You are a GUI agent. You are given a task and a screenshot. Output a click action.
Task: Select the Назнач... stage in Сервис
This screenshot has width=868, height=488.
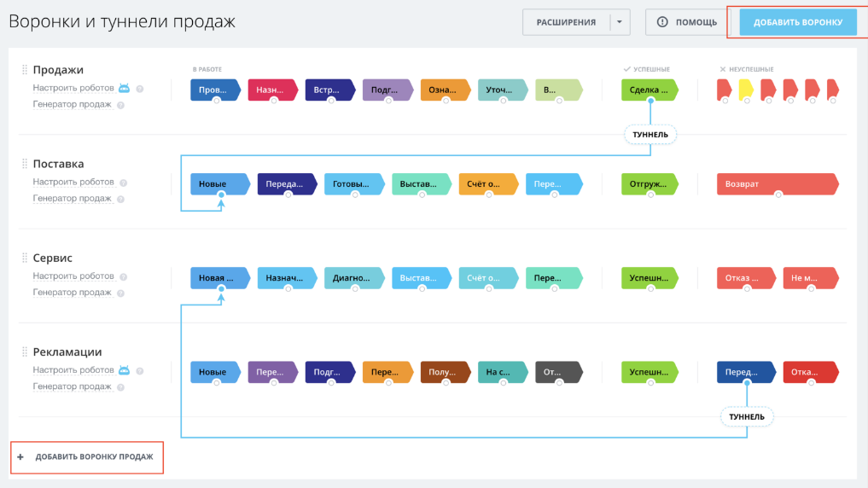[x=288, y=278]
